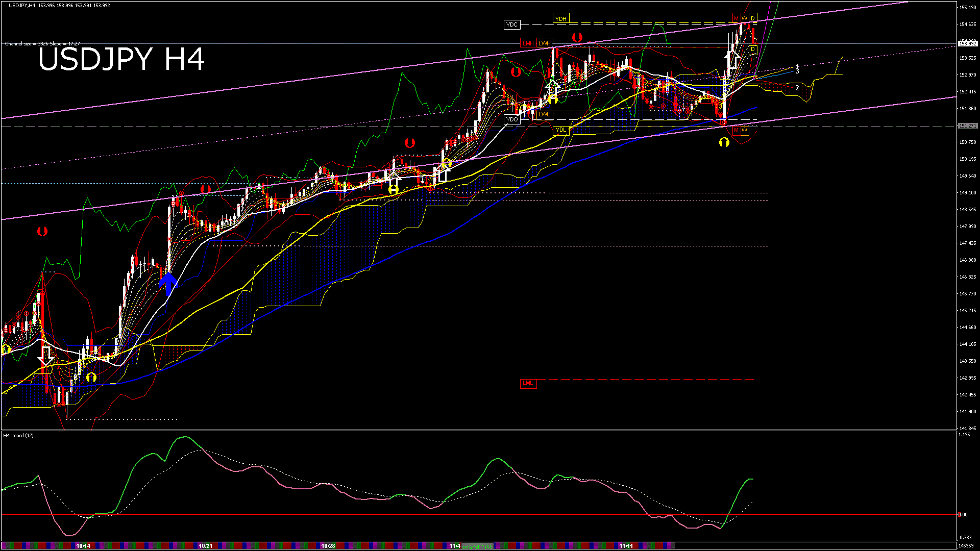Click the large solid blue up arrow
Viewport: 980px width, 551px height.
coord(168,283)
